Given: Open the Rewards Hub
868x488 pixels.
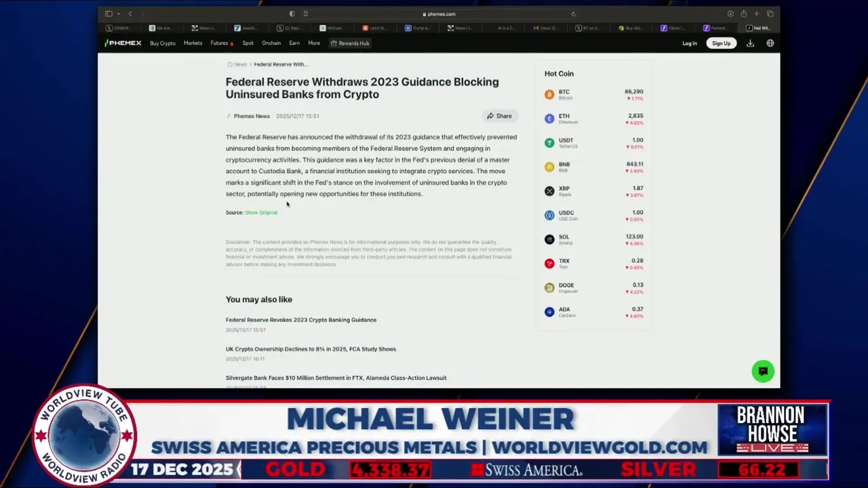Looking at the screenshot, I should pyautogui.click(x=350, y=43).
